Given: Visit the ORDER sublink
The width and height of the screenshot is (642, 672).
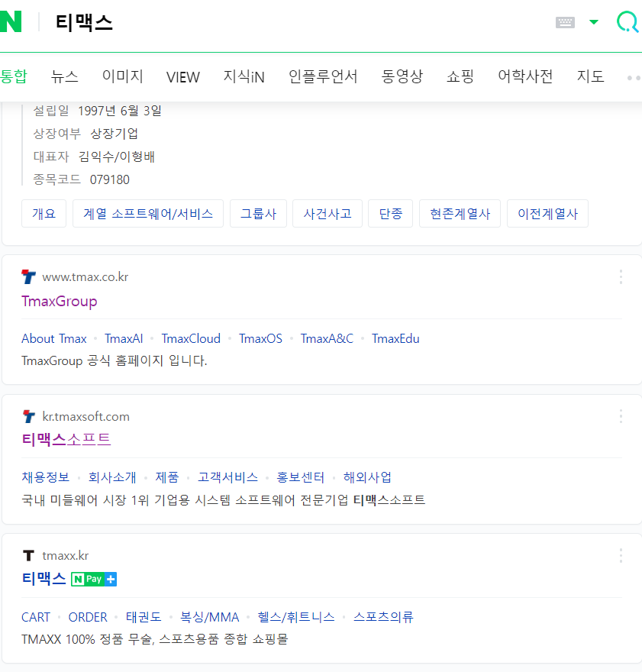Looking at the screenshot, I should coord(88,617).
